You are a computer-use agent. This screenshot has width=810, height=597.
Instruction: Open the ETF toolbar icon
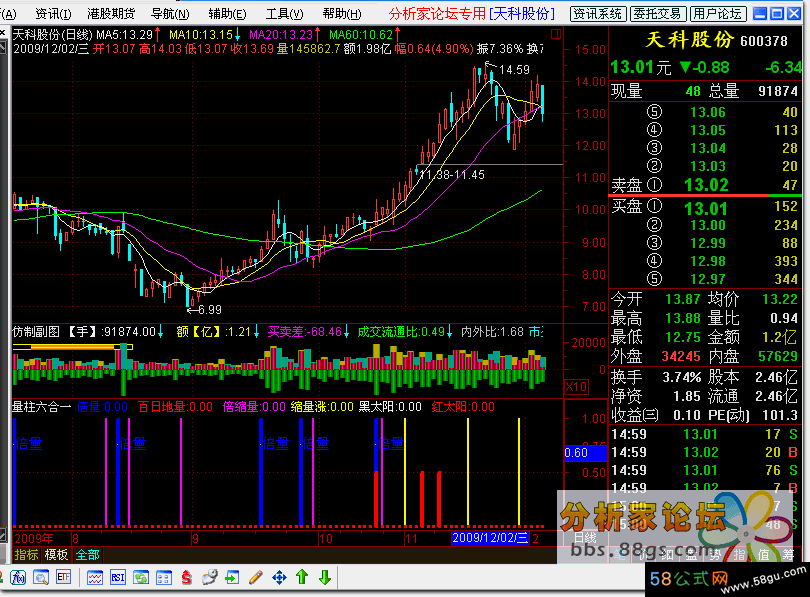pyautogui.click(x=64, y=577)
